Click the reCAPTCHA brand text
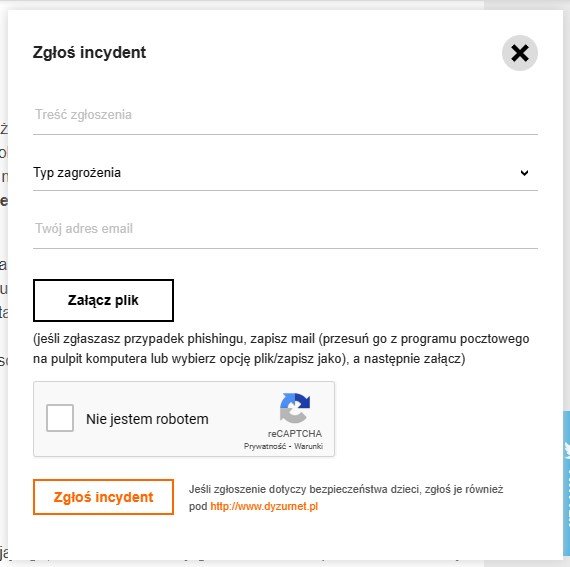The height and width of the screenshot is (567, 570). coord(295,434)
